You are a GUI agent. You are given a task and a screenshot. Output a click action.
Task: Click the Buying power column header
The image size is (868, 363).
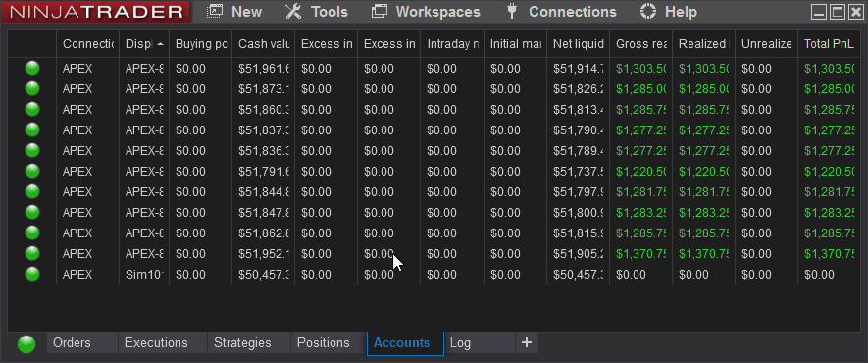(201, 44)
